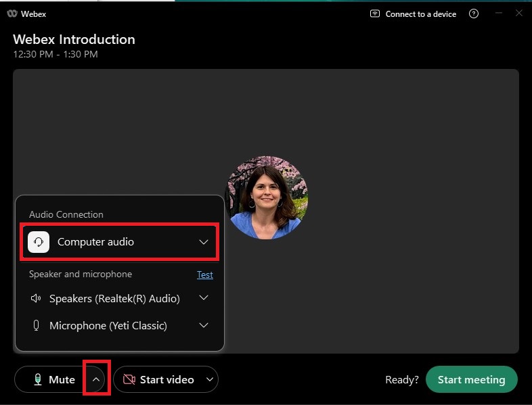The width and height of the screenshot is (532, 405).
Task: Click the Webex Introduction meeting title
Action: pyautogui.click(x=74, y=39)
